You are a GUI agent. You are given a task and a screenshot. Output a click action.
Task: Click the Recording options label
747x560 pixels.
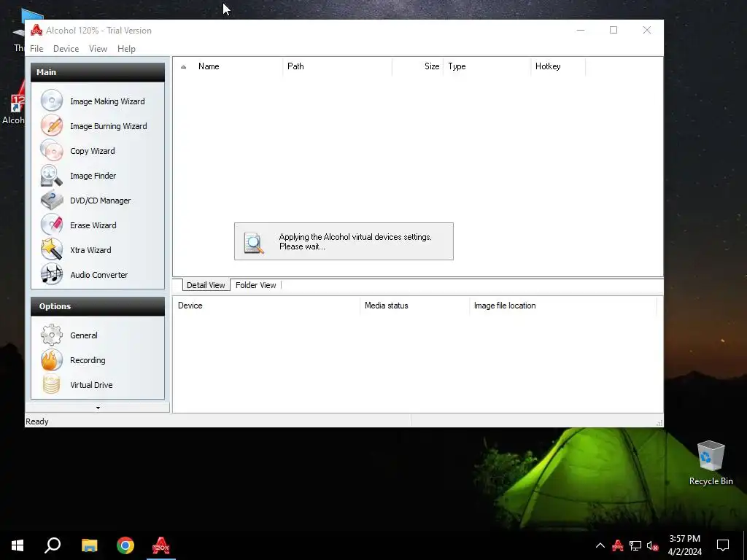88,360
